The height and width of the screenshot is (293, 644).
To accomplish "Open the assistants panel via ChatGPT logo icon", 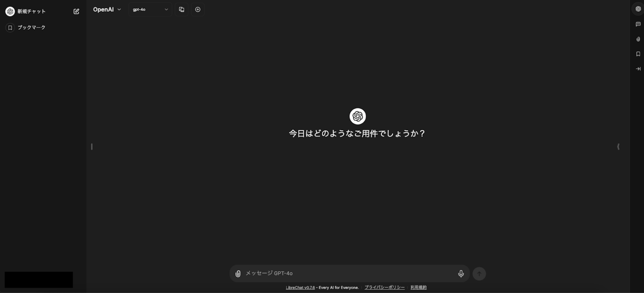I will point(638,8).
